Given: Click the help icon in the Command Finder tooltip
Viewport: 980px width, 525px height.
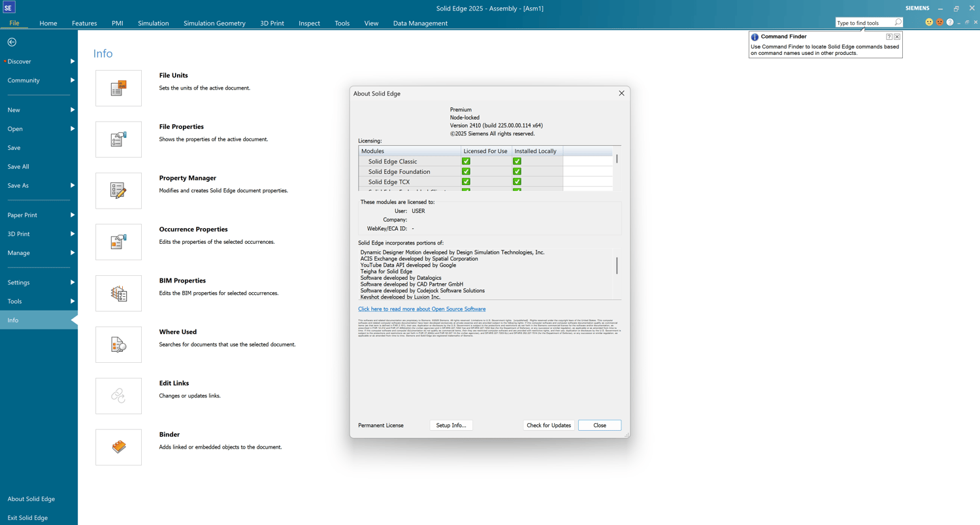Looking at the screenshot, I should click(889, 37).
